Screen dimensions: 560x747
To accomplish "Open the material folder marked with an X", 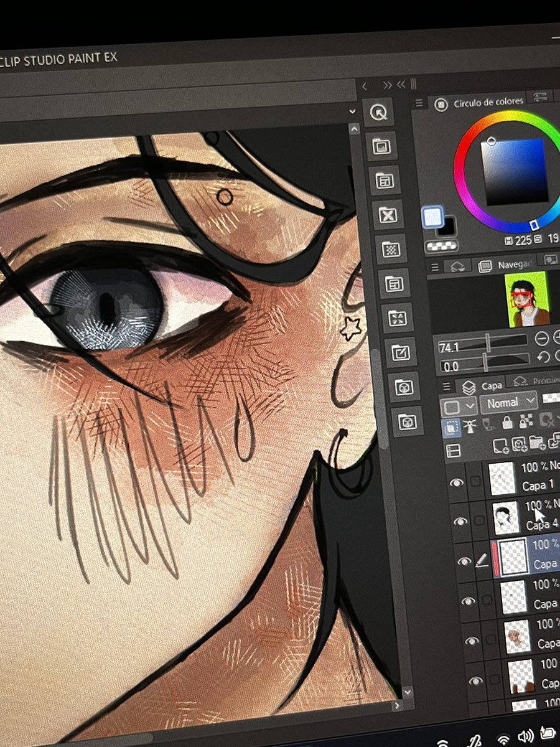I will 388,215.
